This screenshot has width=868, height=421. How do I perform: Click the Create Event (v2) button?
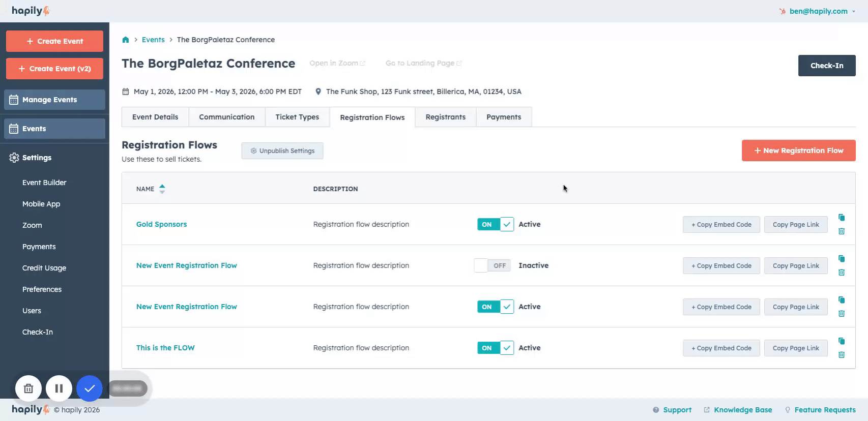54,69
